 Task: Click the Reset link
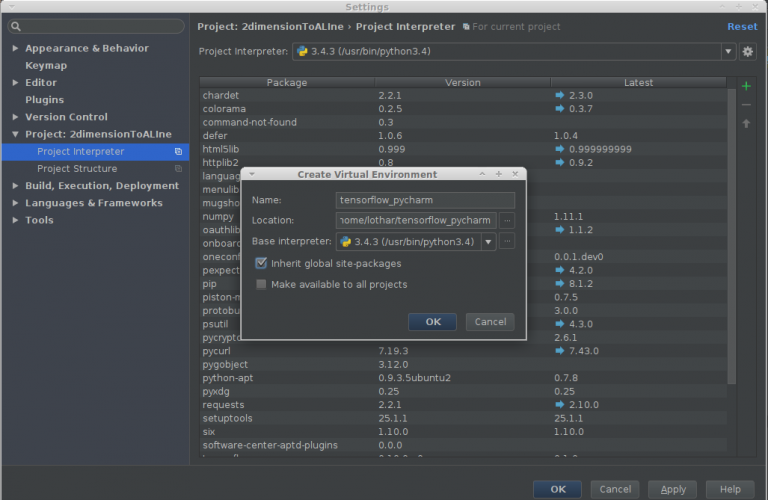click(x=742, y=27)
